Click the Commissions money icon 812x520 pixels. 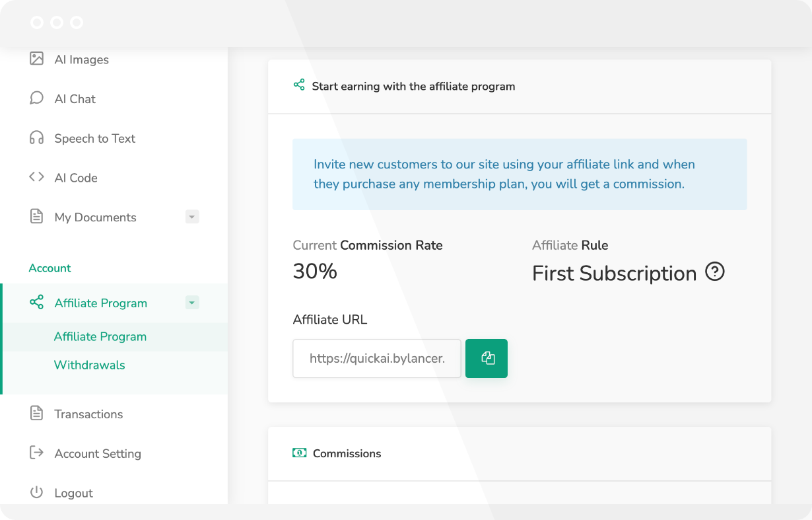click(299, 453)
